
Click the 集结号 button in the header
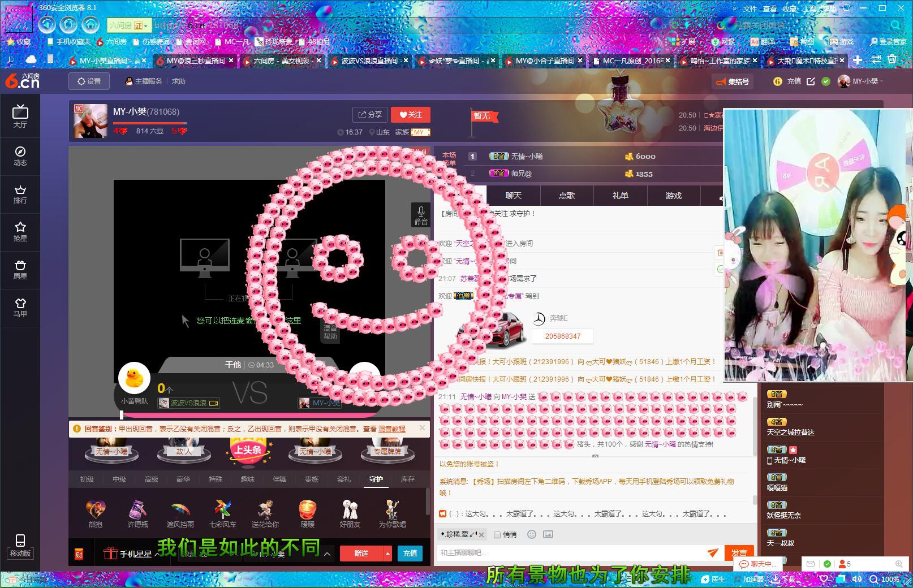click(x=733, y=82)
